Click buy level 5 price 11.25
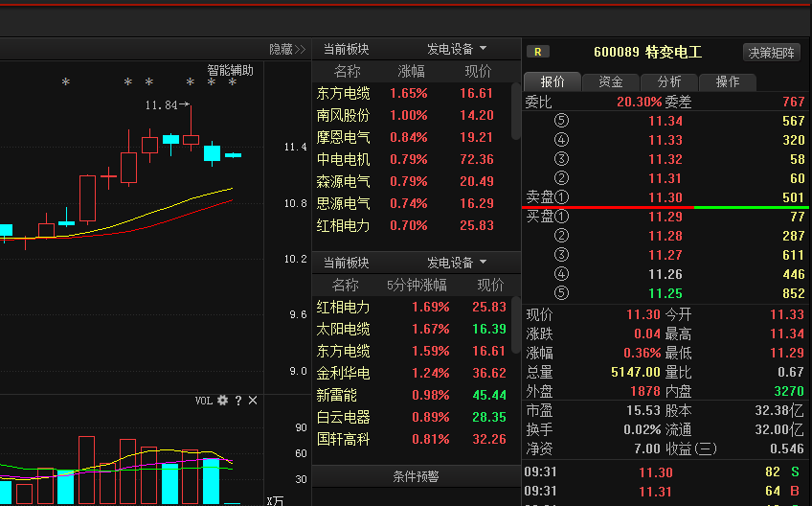Image resolution: width=812 pixels, height=506 pixels. tap(665, 293)
